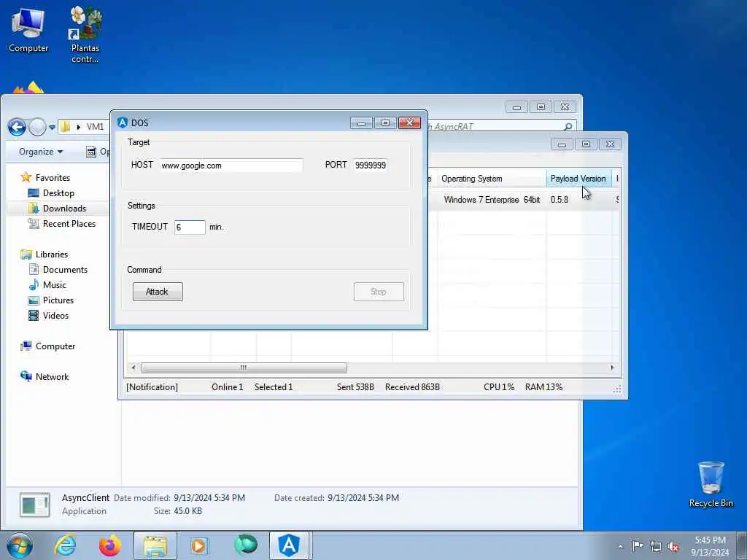Click the VM1 breadcrumb in address bar
This screenshot has height=560, width=747.
tap(95, 127)
